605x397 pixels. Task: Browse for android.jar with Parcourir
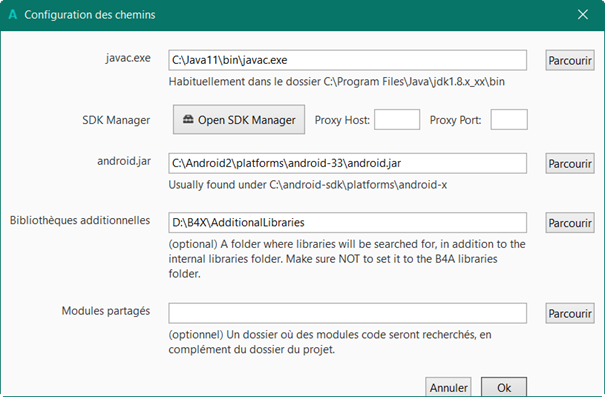click(570, 164)
